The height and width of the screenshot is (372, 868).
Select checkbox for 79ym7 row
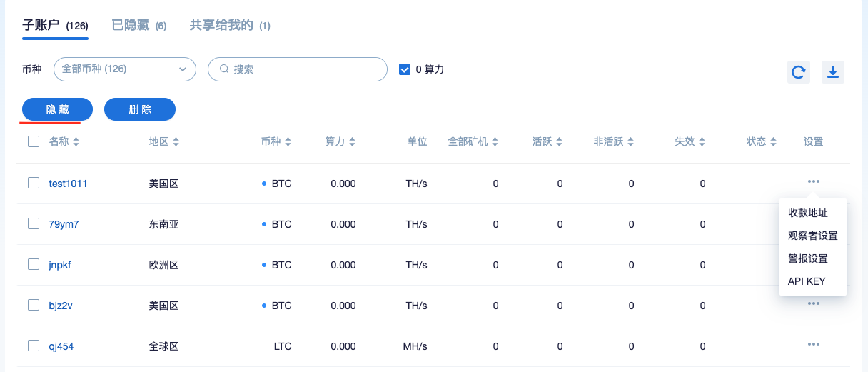(x=34, y=223)
